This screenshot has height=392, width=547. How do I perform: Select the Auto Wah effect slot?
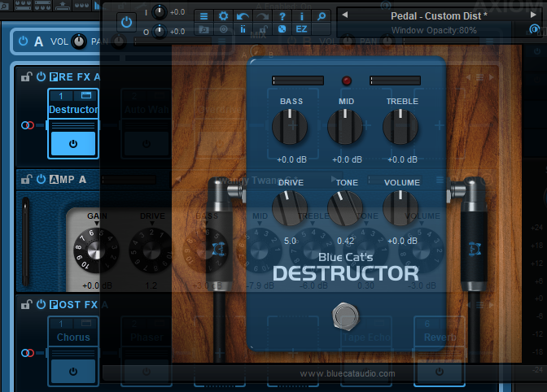pyautogui.click(x=147, y=110)
